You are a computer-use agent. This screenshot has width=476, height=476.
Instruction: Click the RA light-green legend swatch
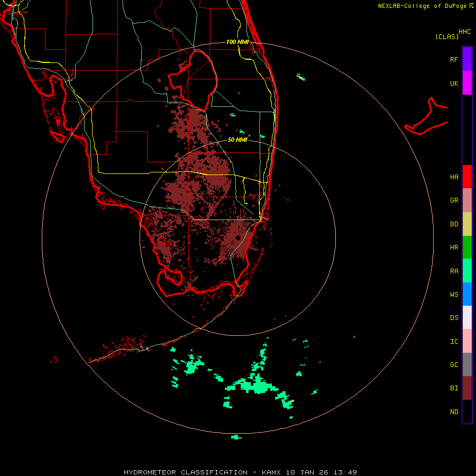coord(467,271)
